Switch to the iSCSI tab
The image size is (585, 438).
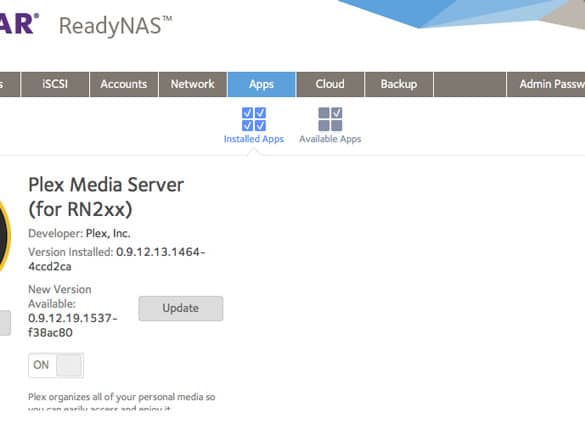point(55,84)
